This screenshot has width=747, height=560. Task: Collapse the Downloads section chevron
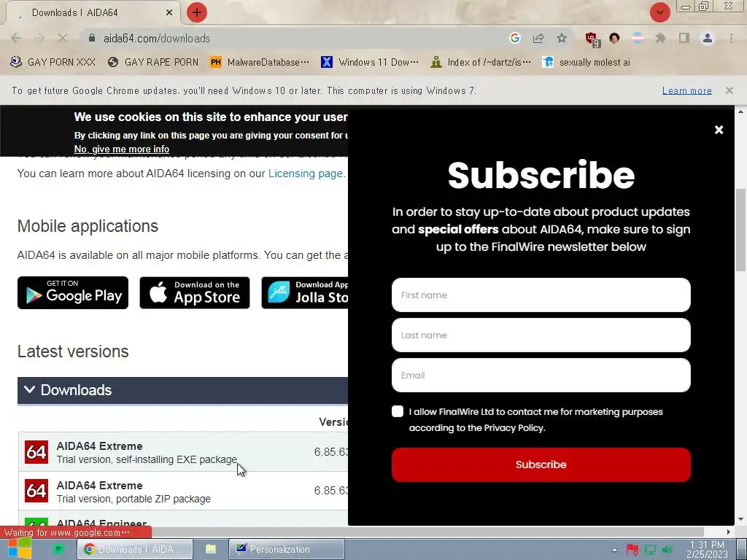[29, 389]
